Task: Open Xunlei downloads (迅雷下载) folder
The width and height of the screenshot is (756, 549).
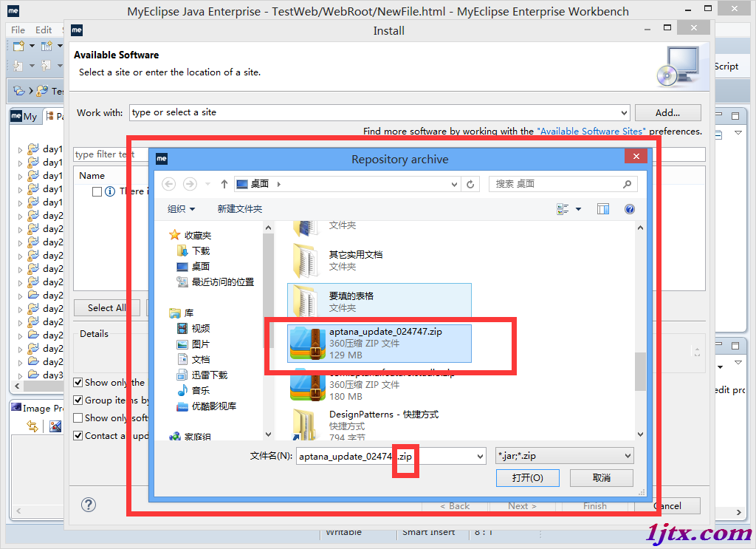Action: point(202,375)
